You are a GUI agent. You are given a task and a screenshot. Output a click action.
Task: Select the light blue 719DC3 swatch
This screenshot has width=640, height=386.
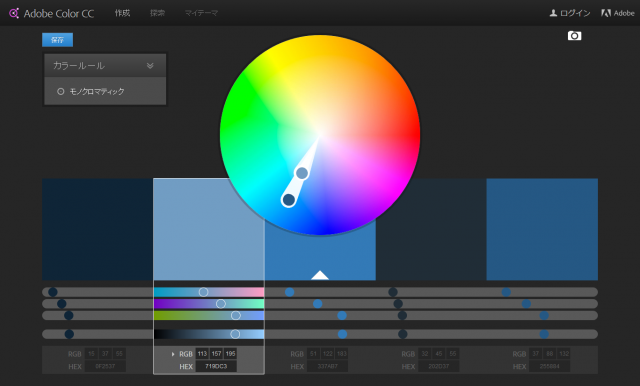tap(209, 229)
